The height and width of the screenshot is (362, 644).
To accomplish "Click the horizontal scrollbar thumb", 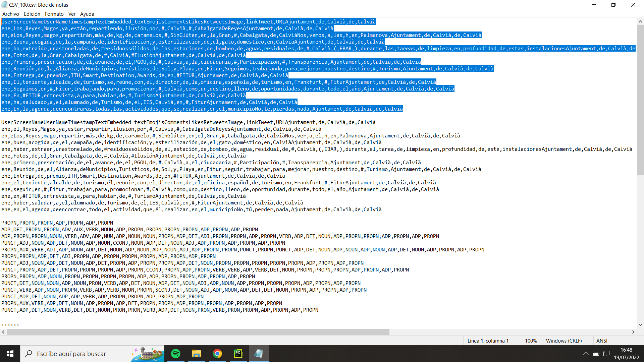I will tap(198, 332).
